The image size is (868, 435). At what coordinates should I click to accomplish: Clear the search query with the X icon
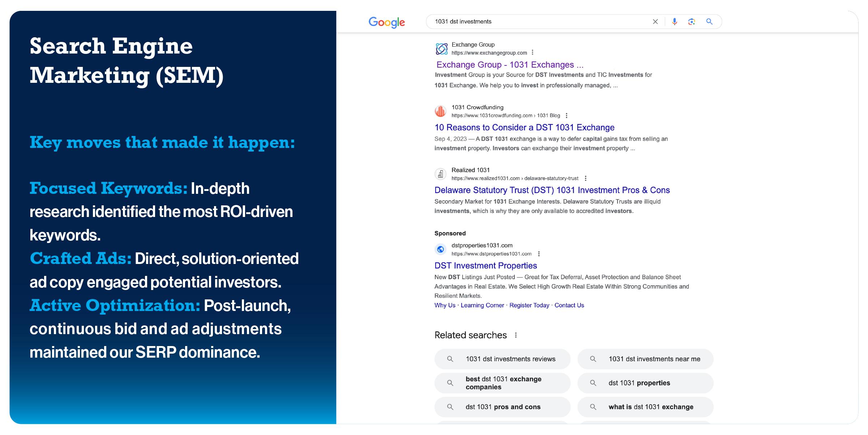click(x=655, y=22)
